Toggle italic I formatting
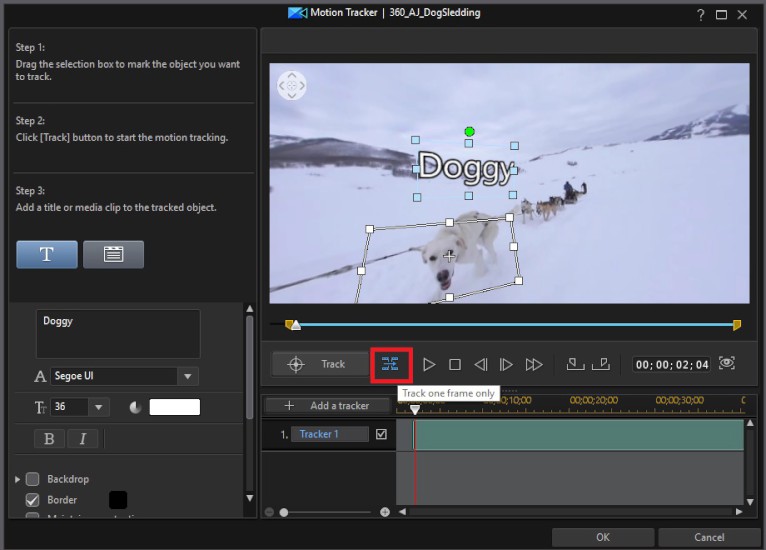Image resolution: width=766 pixels, height=550 pixels. [x=83, y=439]
